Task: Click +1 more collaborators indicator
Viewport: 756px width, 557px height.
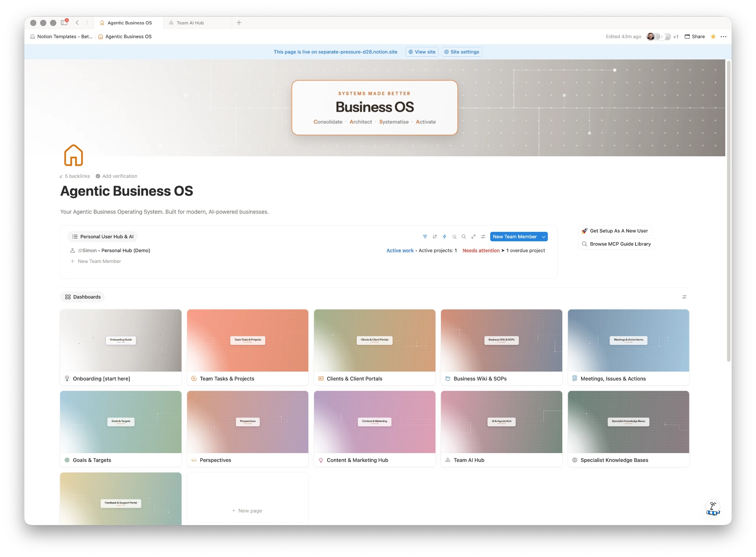Action: (x=676, y=37)
